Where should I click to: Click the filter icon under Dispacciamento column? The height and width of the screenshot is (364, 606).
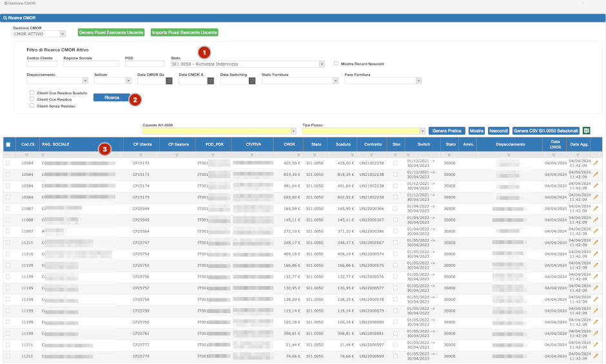509,155
